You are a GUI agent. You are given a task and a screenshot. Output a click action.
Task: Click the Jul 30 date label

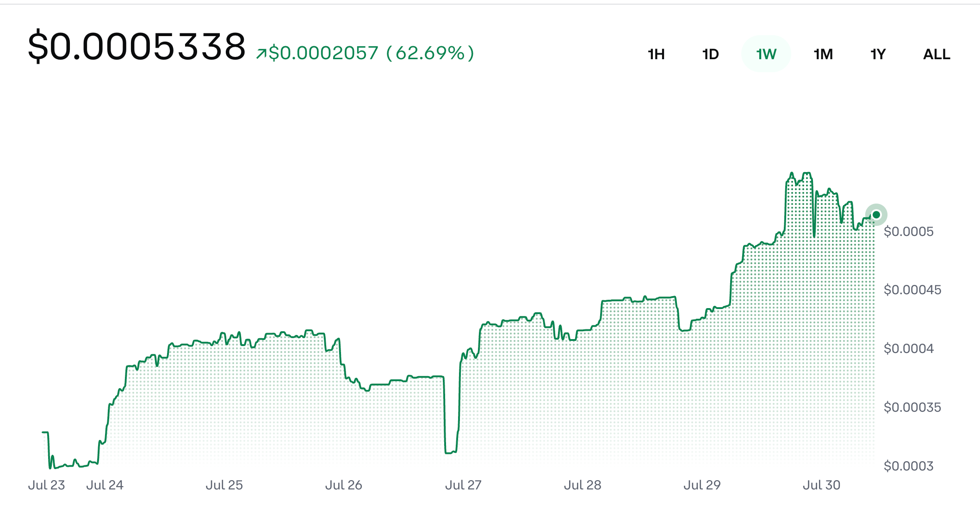(x=821, y=485)
